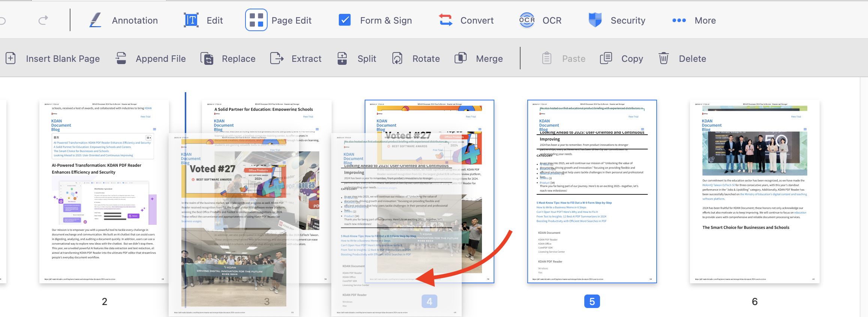Select the Edit text-tool icon
This screenshot has width=868, height=317.
pos(191,20)
